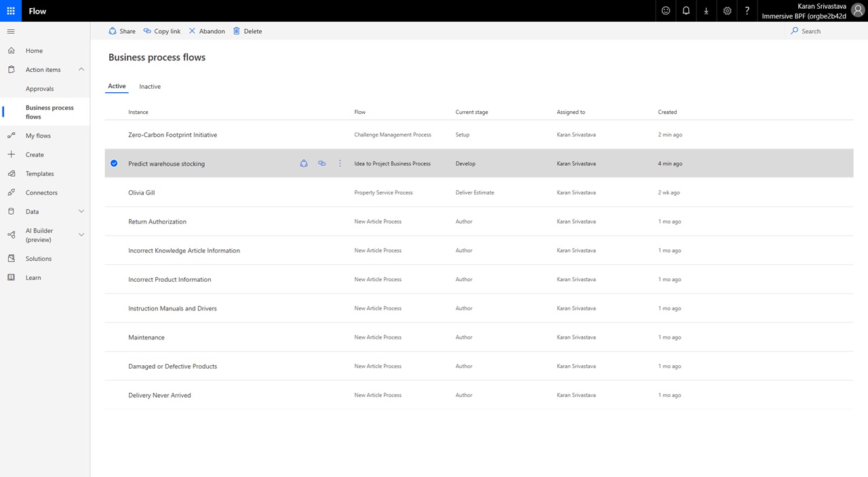The image size is (868, 477).
Task: Click the share icon on Predict warehouse stocking row
Action: click(303, 163)
